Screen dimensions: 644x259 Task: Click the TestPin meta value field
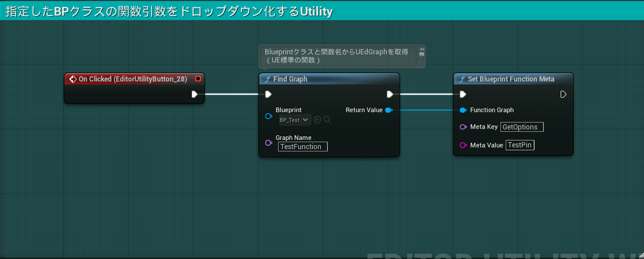click(519, 145)
